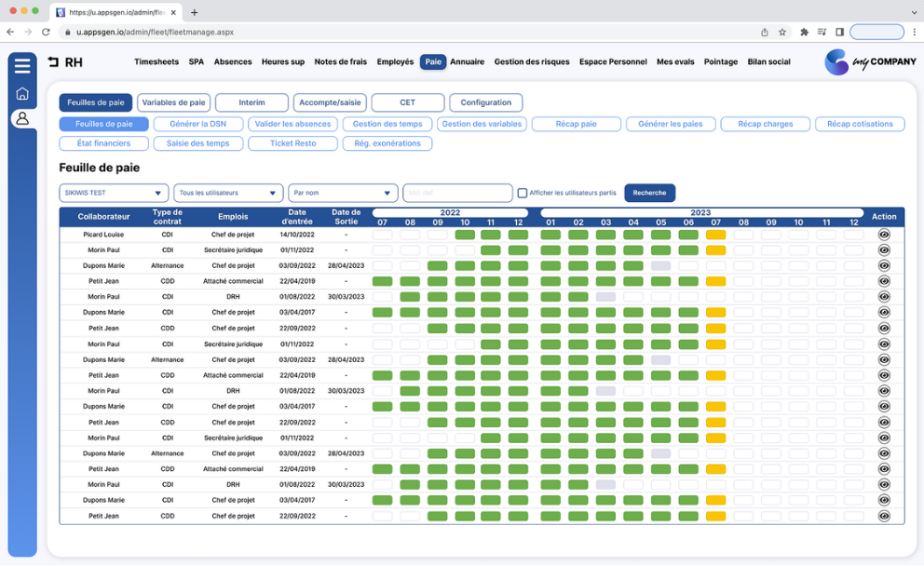Click the browser extensions puzzle icon

tap(804, 32)
